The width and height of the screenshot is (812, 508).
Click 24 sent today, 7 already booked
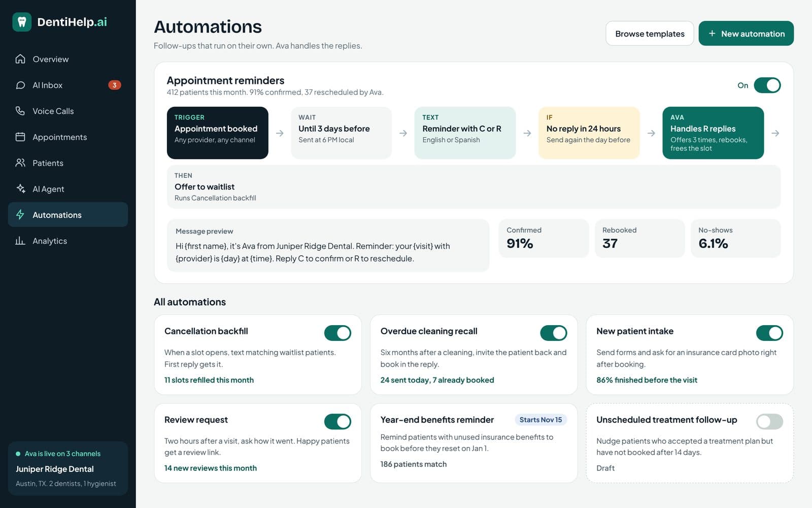(x=437, y=380)
